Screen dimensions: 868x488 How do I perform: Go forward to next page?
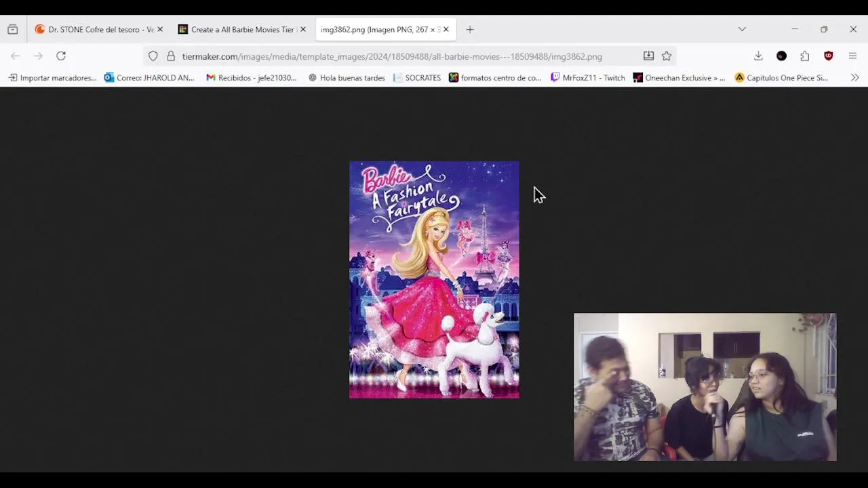point(38,56)
